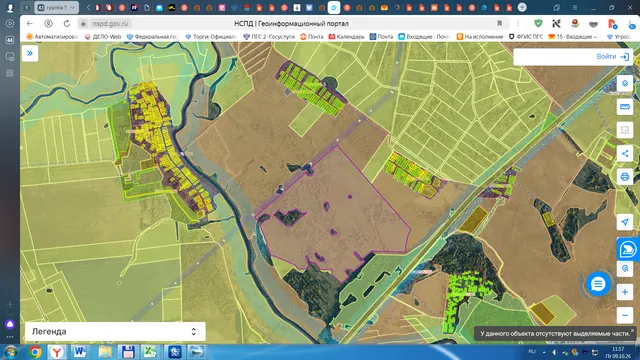Open the browser hamburger menu
Screen dimensions: 640x360
click(575, 7)
